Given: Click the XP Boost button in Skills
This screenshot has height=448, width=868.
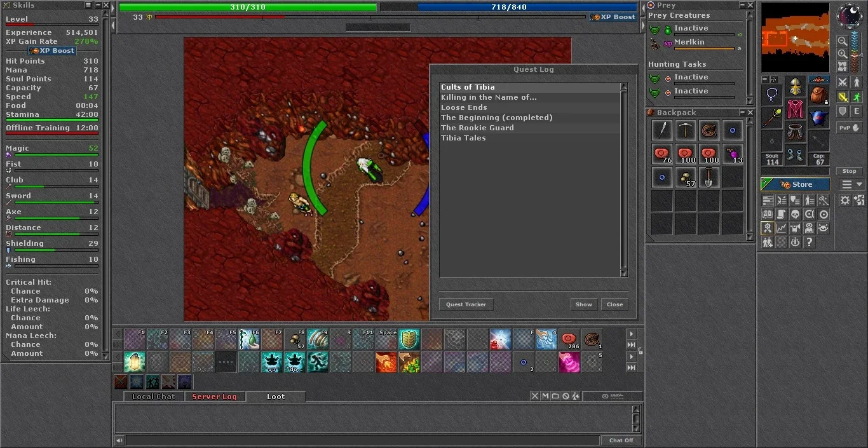Looking at the screenshot, I should click(52, 51).
